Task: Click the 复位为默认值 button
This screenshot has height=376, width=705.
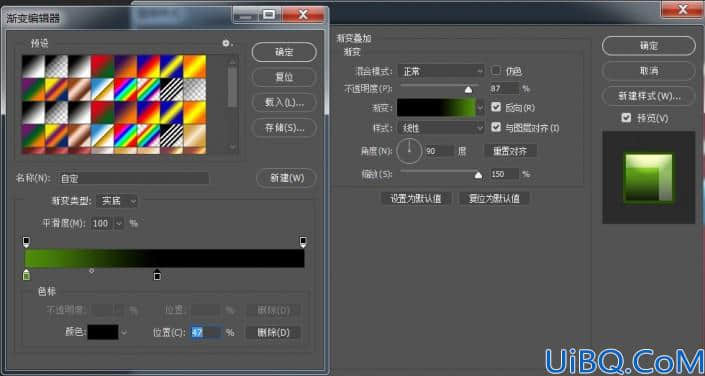Action: pyautogui.click(x=494, y=198)
